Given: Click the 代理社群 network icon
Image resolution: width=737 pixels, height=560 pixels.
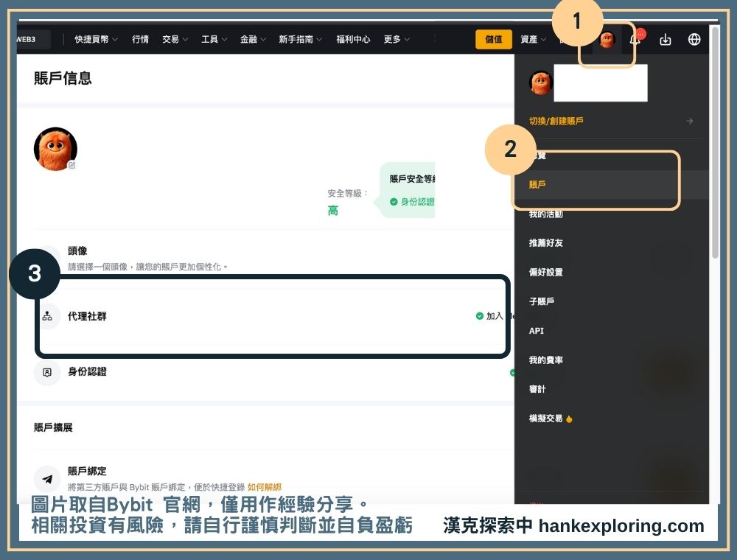Looking at the screenshot, I should pos(47,316).
